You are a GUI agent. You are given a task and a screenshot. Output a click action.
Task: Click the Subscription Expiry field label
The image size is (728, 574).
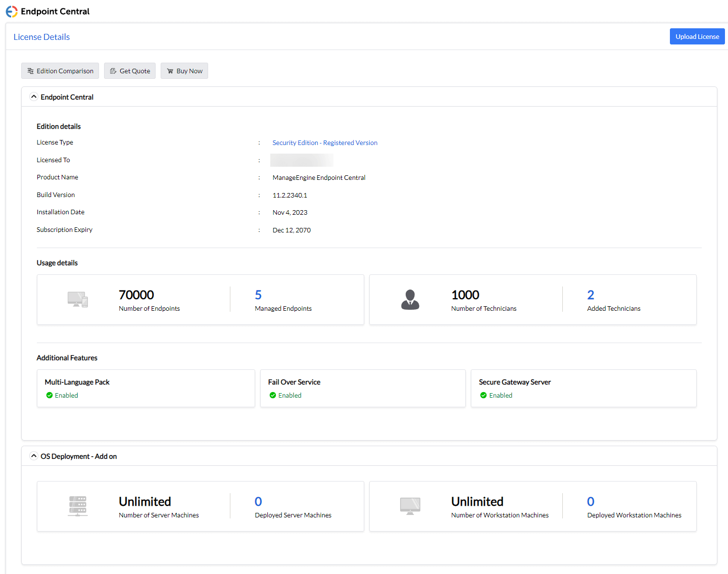65,229
